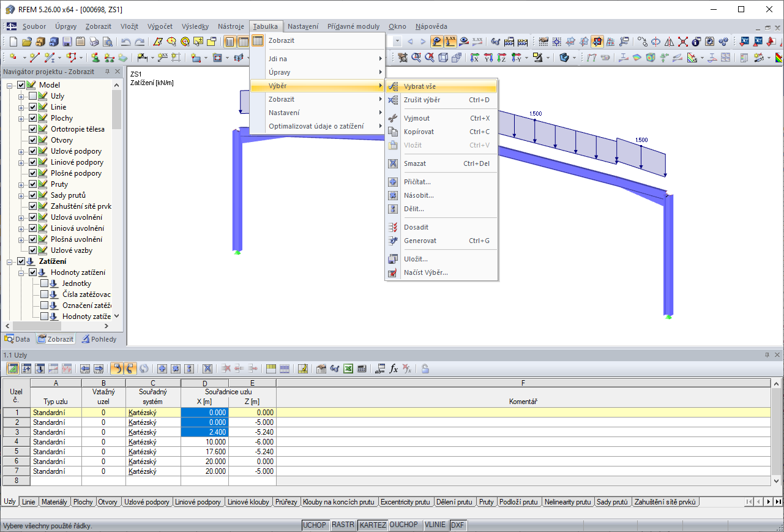The image size is (784, 532).
Task: Click the isometric colored cube results icon
Action: click(651, 58)
